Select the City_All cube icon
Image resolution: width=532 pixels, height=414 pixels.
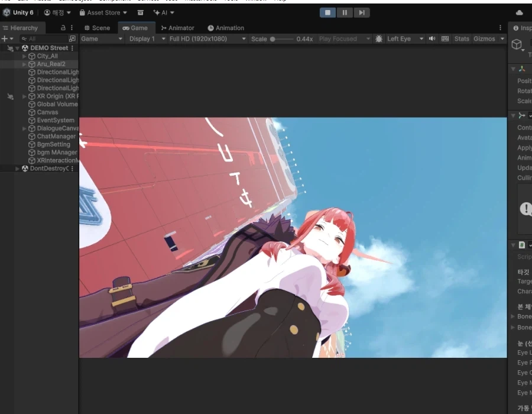(31, 56)
